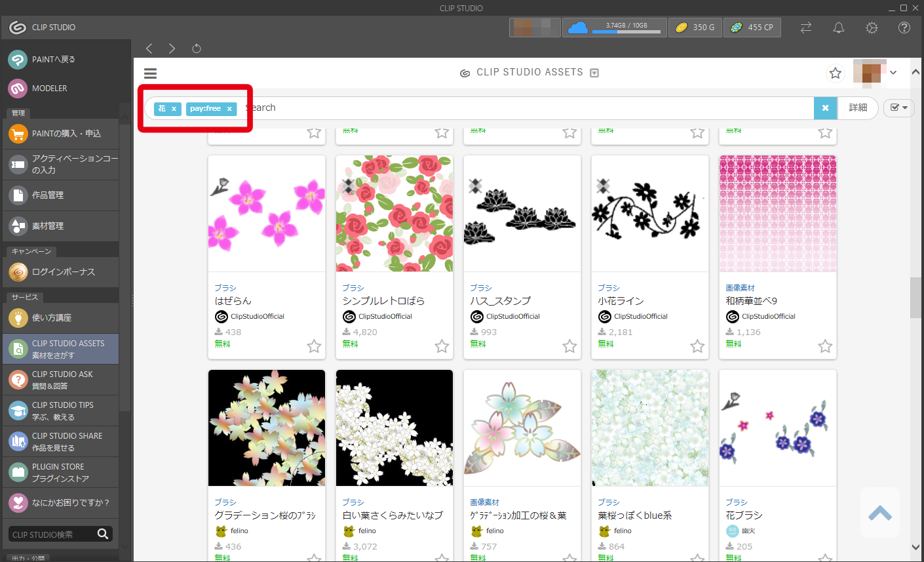Open the notifications bell icon
Screen dimensions: 924x562
838,28
